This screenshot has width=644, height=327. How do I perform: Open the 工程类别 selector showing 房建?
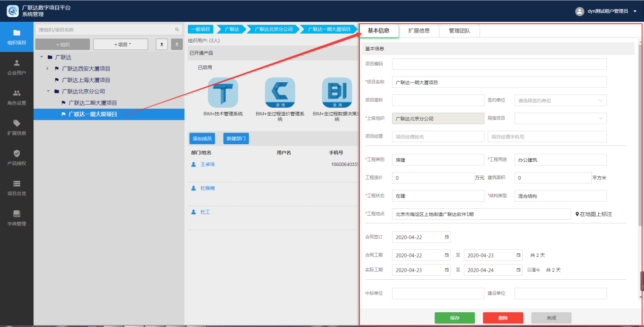pyautogui.click(x=438, y=159)
